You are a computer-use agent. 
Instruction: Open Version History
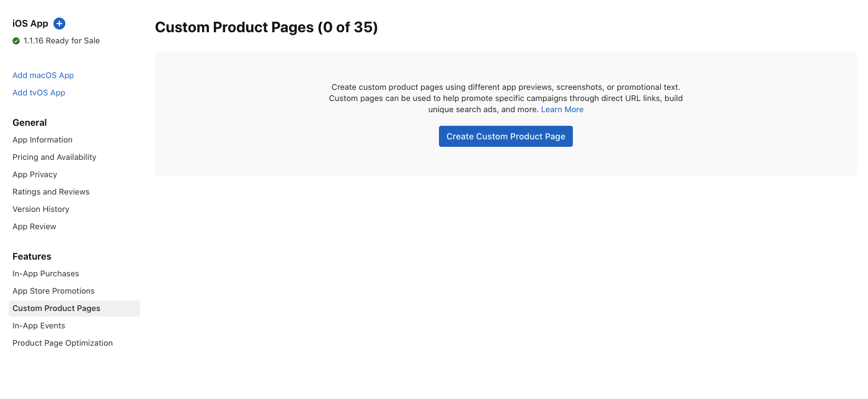pyautogui.click(x=41, y=209)
